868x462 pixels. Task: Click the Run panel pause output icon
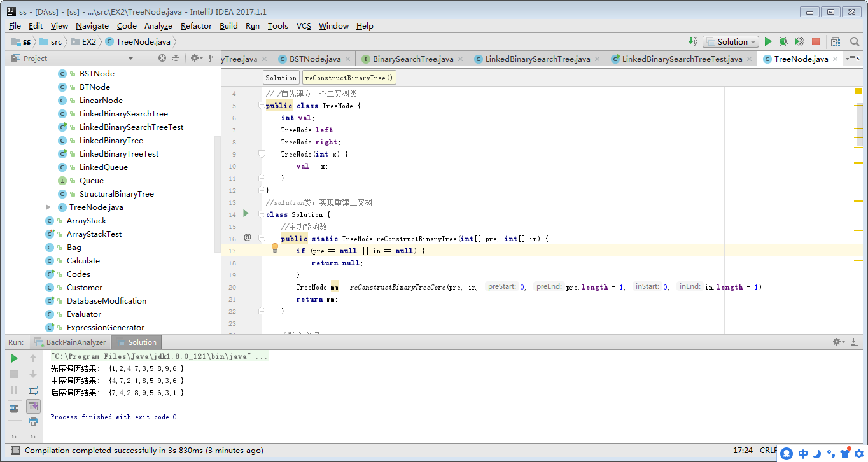click(14, 390)
